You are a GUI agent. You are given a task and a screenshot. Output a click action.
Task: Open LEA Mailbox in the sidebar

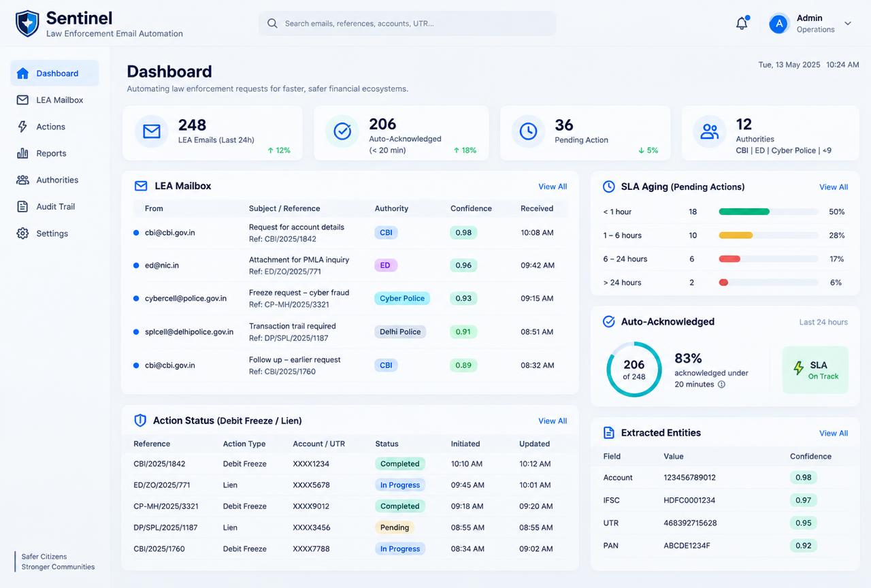pos(54,100)
